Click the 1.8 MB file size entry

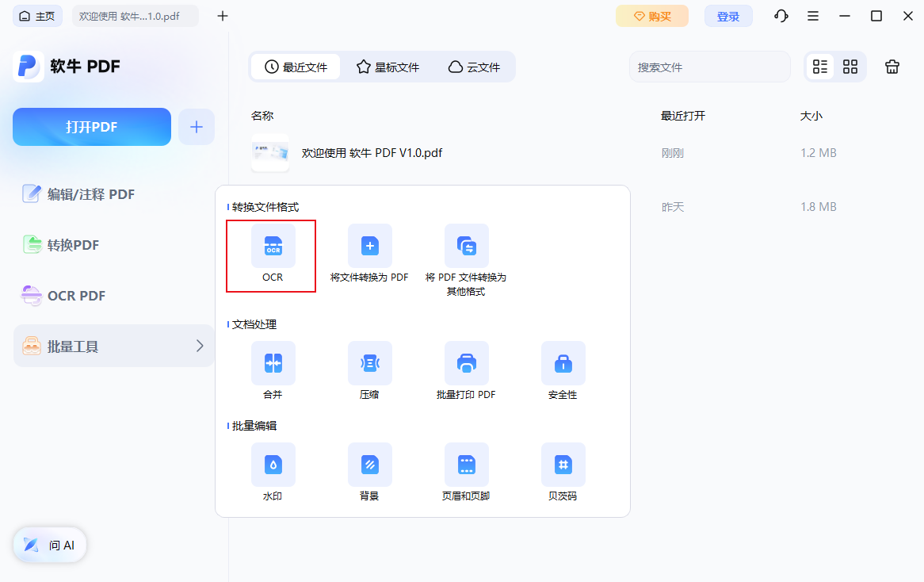click(819, 206)
